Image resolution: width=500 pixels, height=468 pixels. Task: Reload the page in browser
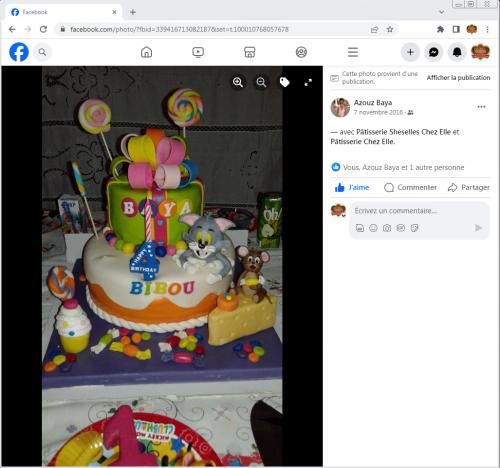click(43, 29)
